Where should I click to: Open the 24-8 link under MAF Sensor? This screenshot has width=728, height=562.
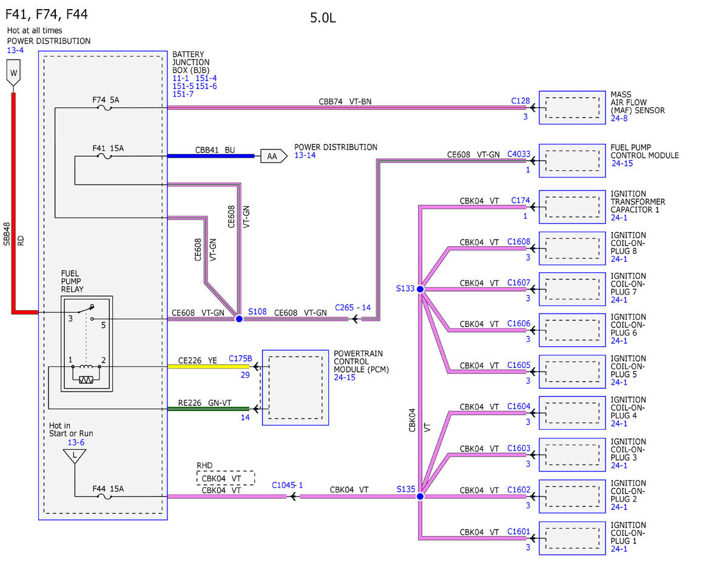[x=619, y=118]
